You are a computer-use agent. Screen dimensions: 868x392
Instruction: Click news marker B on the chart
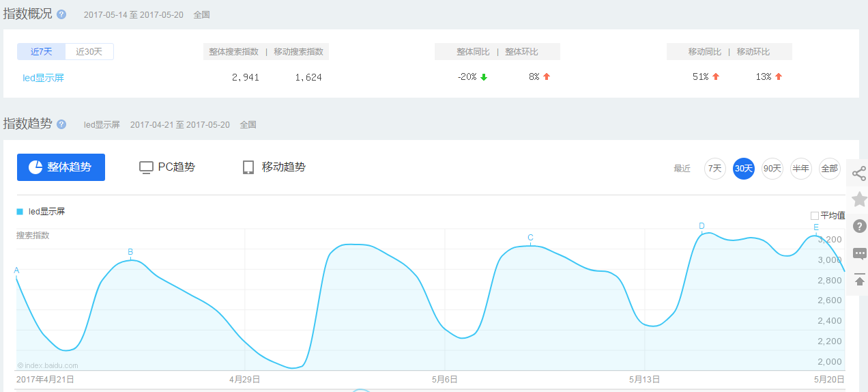click(130, 252)
